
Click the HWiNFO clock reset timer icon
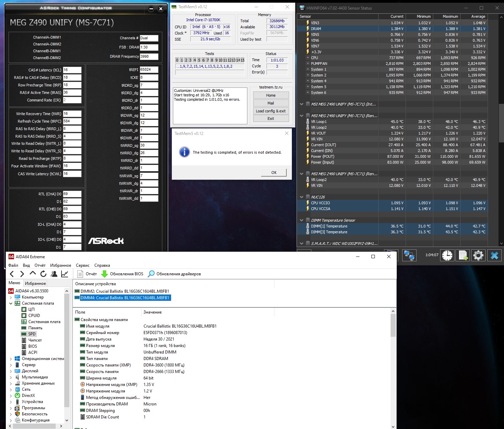[x=447, y=255]
